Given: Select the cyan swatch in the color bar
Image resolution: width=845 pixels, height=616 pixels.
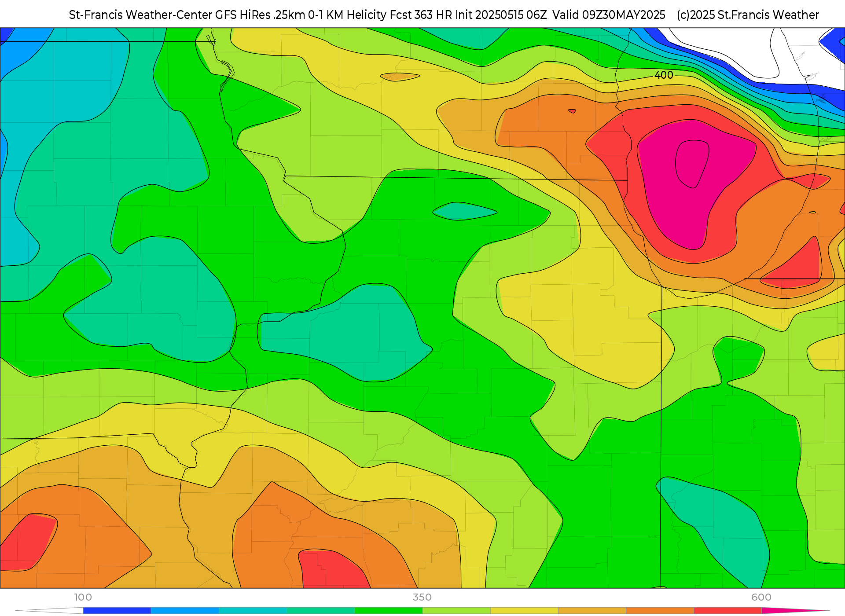Looking at the screenshot, I should click(253, 611).
